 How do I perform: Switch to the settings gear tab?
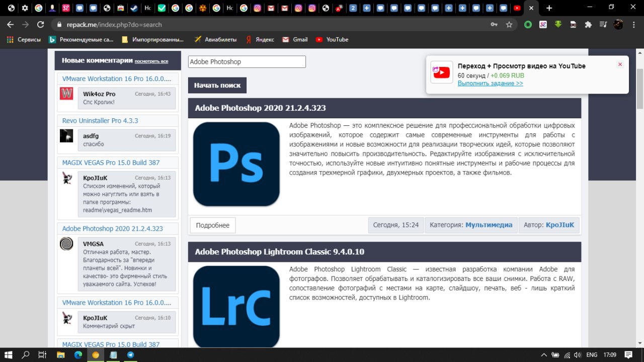point(25,8)
